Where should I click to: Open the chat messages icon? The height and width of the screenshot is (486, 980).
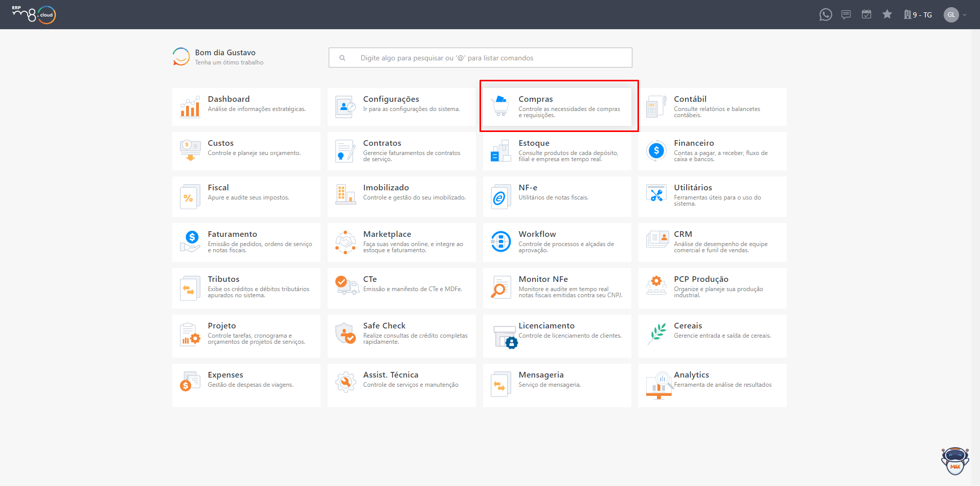846,15
